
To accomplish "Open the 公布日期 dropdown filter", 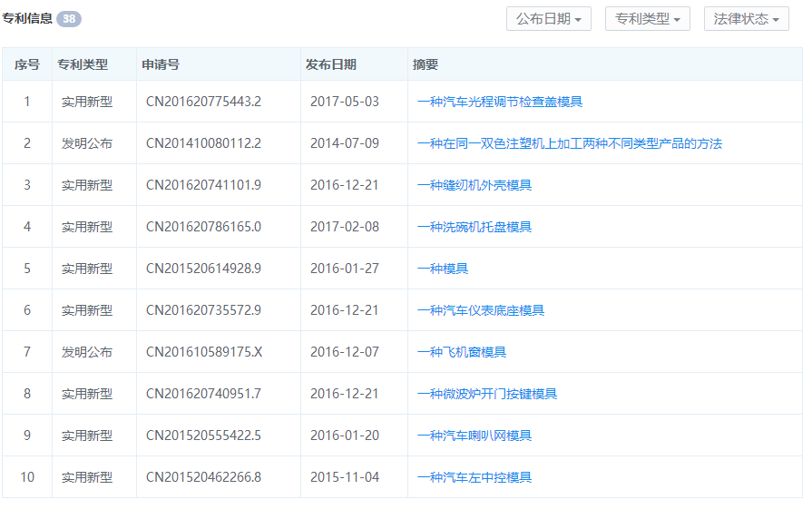I will (x=548, y=19).
